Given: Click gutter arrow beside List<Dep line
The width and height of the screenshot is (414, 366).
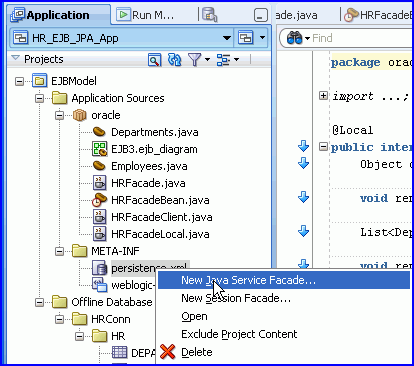Looking at the screenshot, I should [x=303, y=231].
